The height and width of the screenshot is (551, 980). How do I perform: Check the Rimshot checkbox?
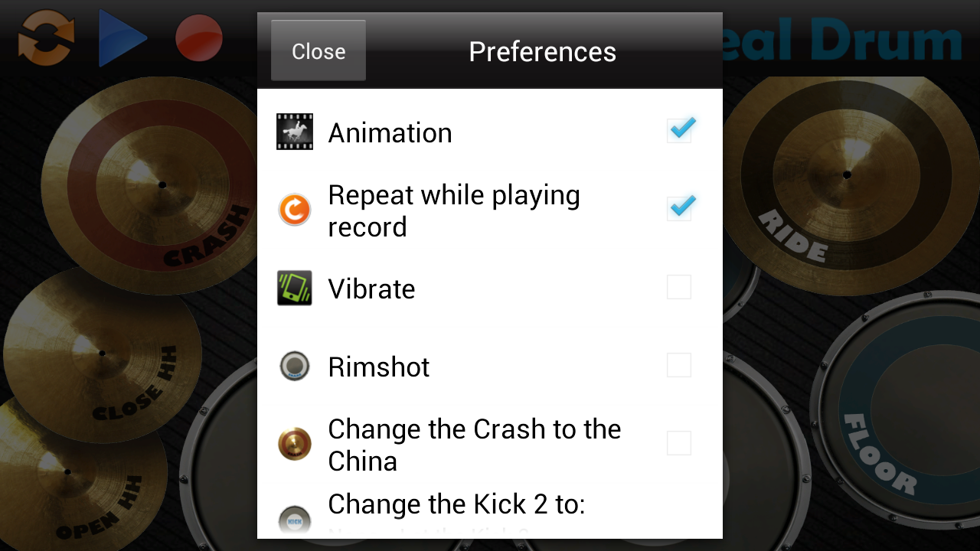pyautogui.click(x=678, y=365)
